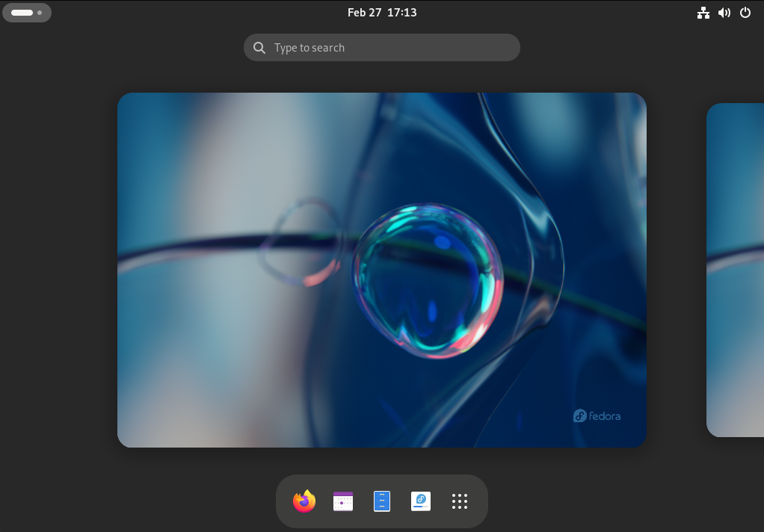Click the Activities workspace indicator pill
This screenshot has width=764, height=532.
27,13
